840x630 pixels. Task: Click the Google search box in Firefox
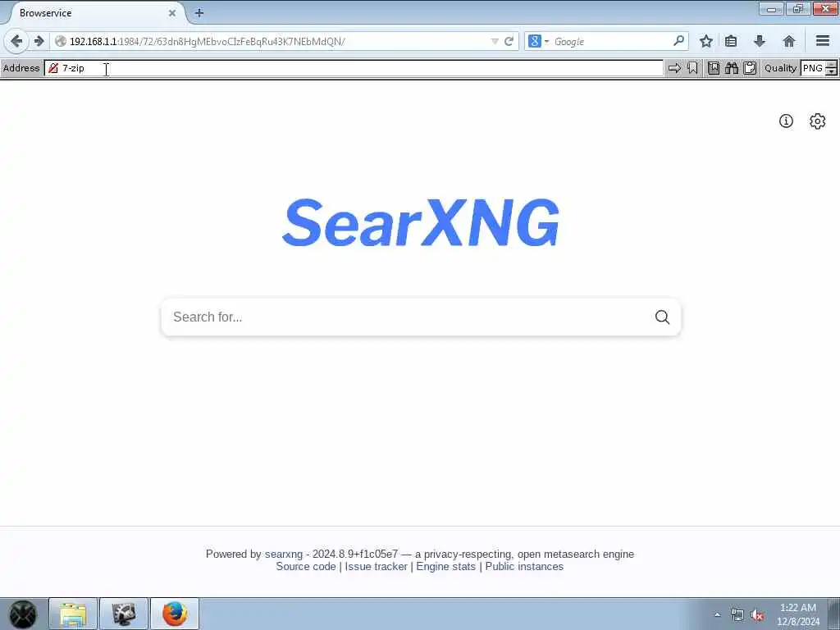tap(610, 41)
